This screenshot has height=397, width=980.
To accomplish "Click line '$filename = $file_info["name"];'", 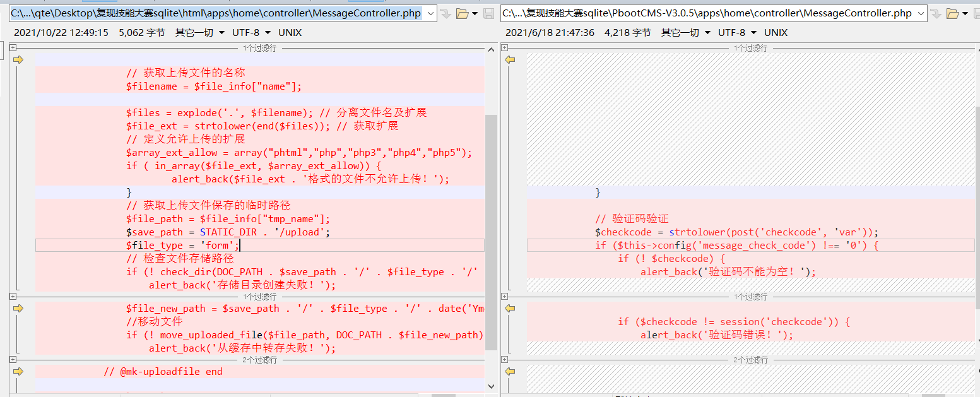I will (214, 86).
